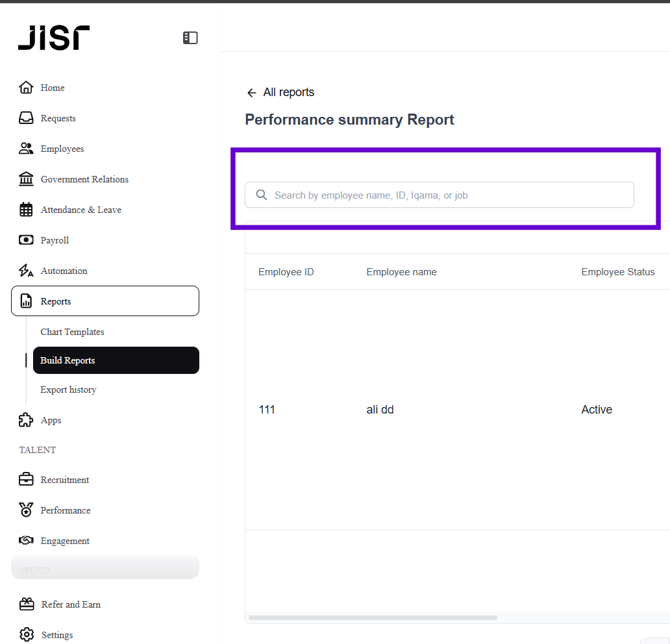This screenshot has height=644, width=670.
Task: Open Settings from sidebar
Action: coord(56,635)
